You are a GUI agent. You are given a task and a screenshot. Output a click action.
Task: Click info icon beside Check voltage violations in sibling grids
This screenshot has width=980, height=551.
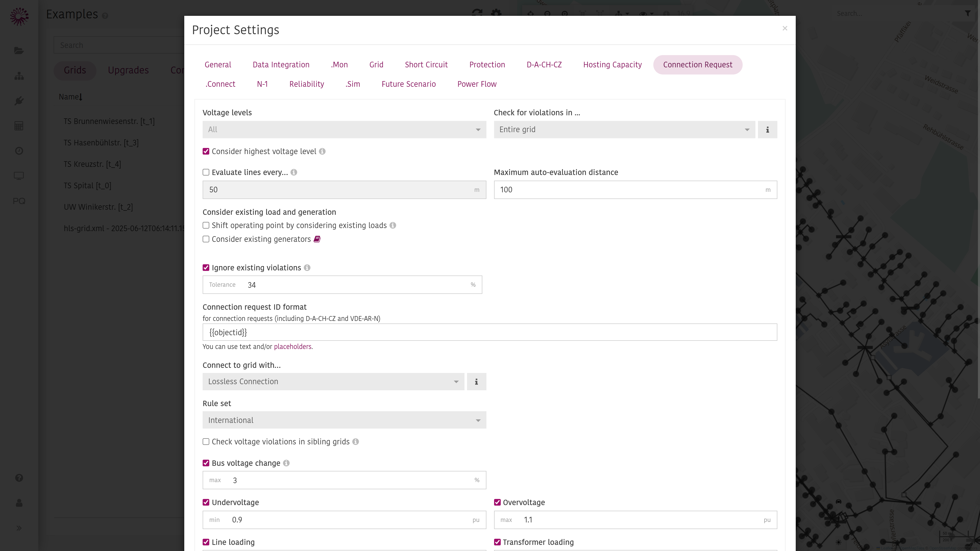pos(355,442)
